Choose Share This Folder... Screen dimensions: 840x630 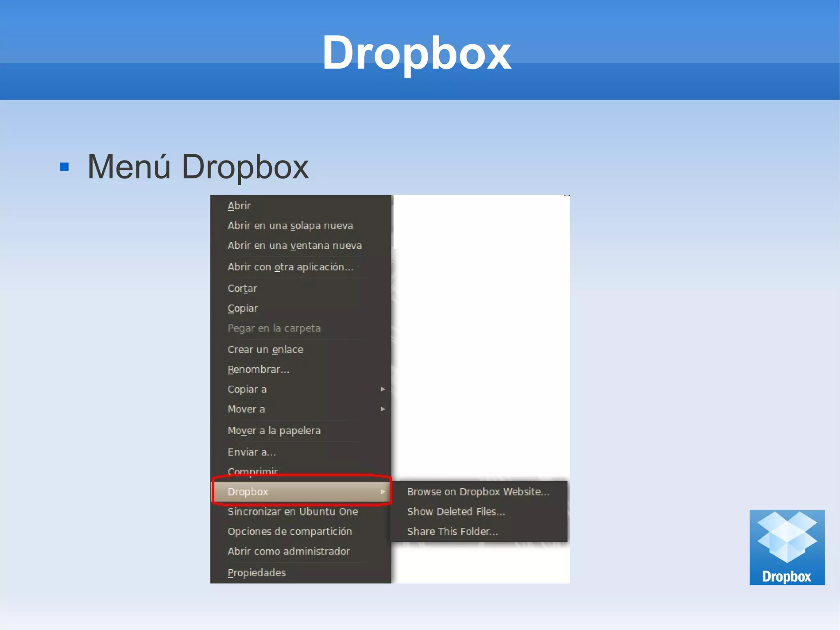pyautogui.click(x=479, y=531)
